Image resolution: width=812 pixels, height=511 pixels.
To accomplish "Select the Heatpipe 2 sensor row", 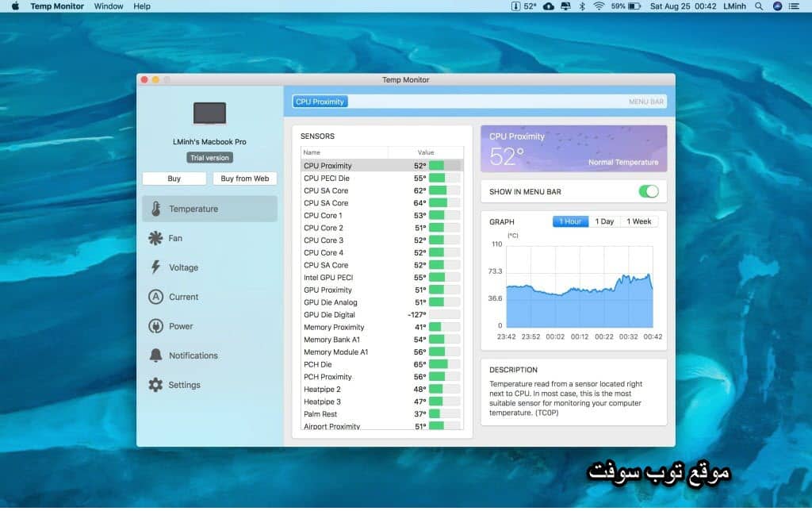I will pyautogui.click(x=381, y=390).
